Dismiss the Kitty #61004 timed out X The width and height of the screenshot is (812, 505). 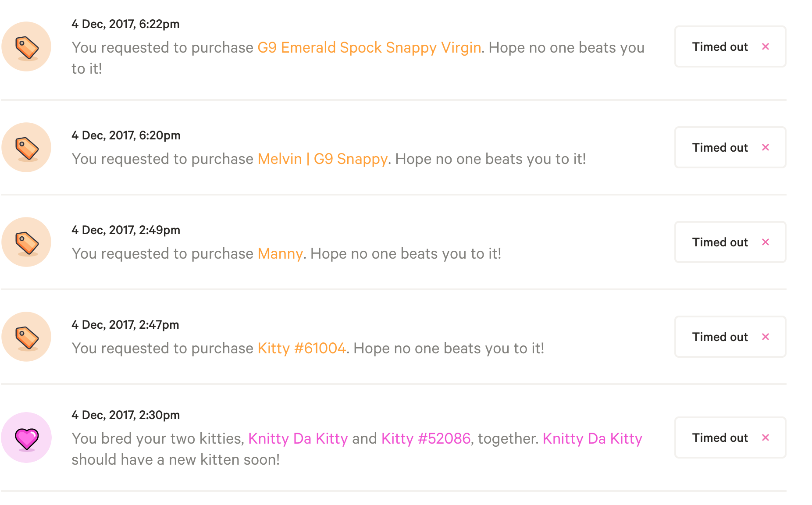766,337
